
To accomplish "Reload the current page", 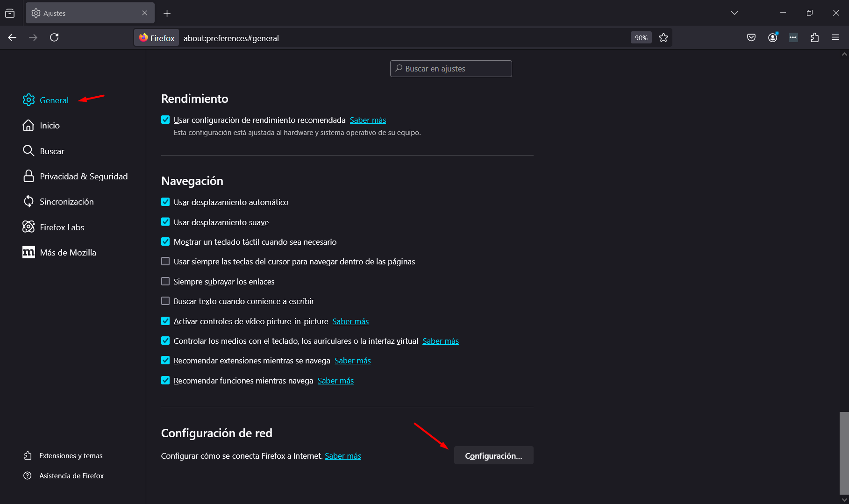I will pos(54,37).
